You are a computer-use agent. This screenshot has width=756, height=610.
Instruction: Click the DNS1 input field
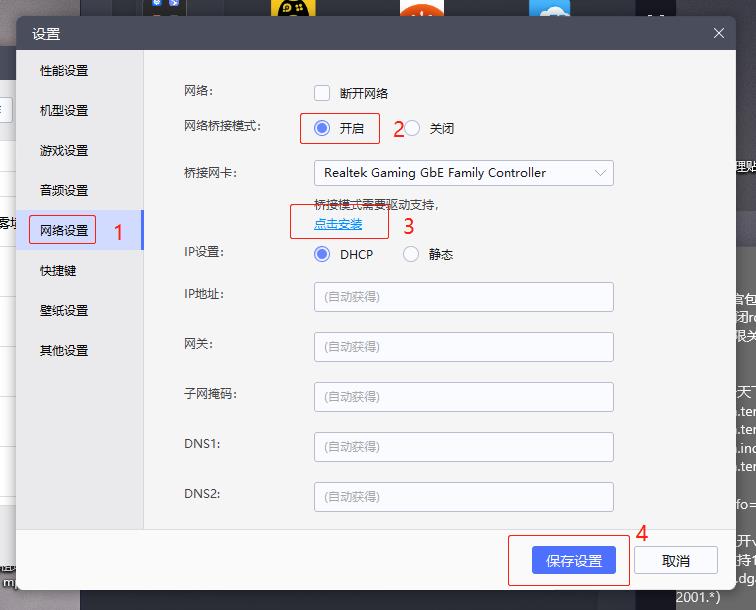[x=463, y=447]
